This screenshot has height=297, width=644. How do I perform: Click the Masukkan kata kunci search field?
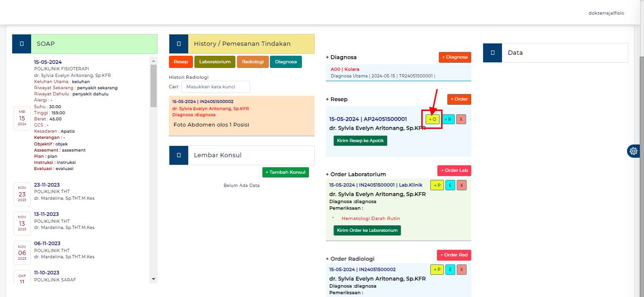click(216, 86)
